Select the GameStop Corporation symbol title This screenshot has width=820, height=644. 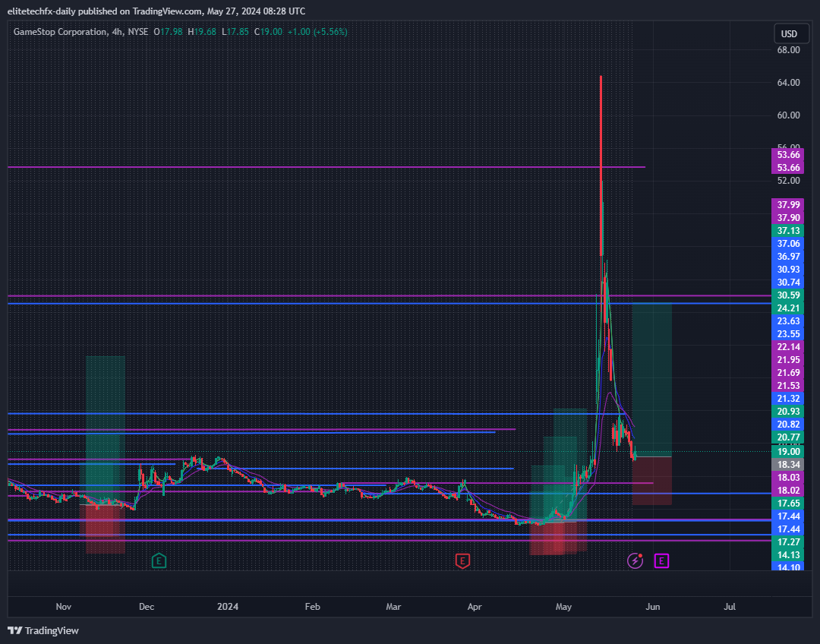[60, 32]
